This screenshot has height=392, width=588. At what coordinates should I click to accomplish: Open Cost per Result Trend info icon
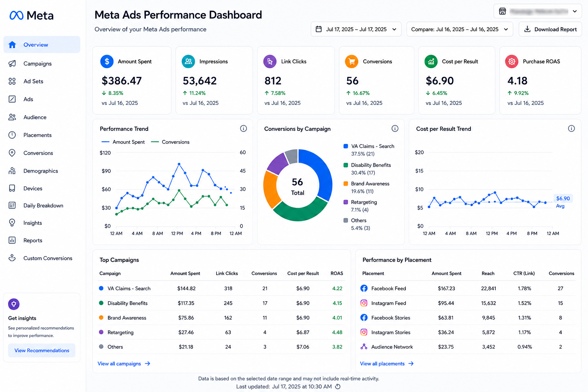572,129
